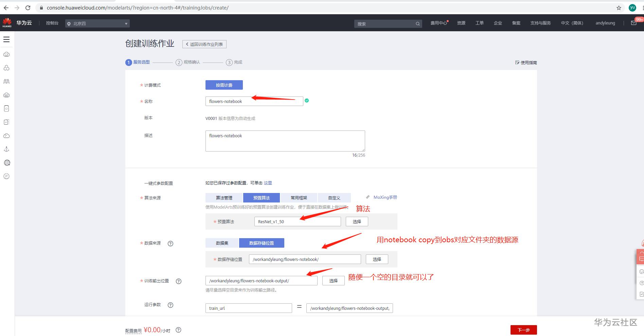644x336 pixels.
Task: Open the andyleung account menu
Action: [x=605, y=23]
